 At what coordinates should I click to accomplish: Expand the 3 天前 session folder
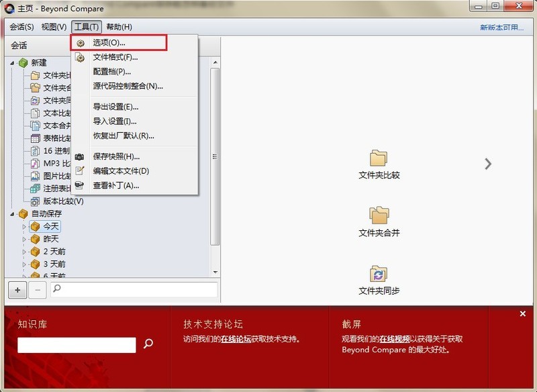24,264
